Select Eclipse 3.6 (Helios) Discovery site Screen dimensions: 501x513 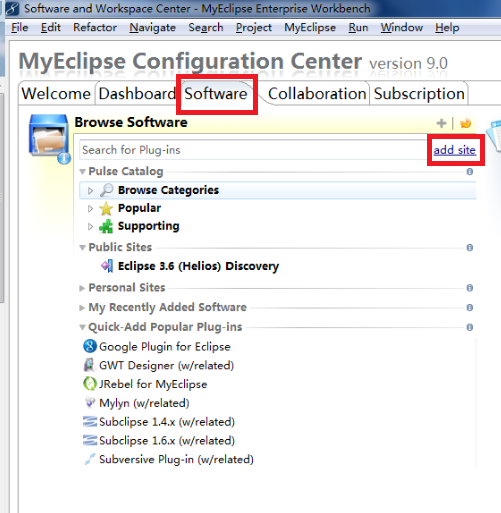click(x=198, y=266)
